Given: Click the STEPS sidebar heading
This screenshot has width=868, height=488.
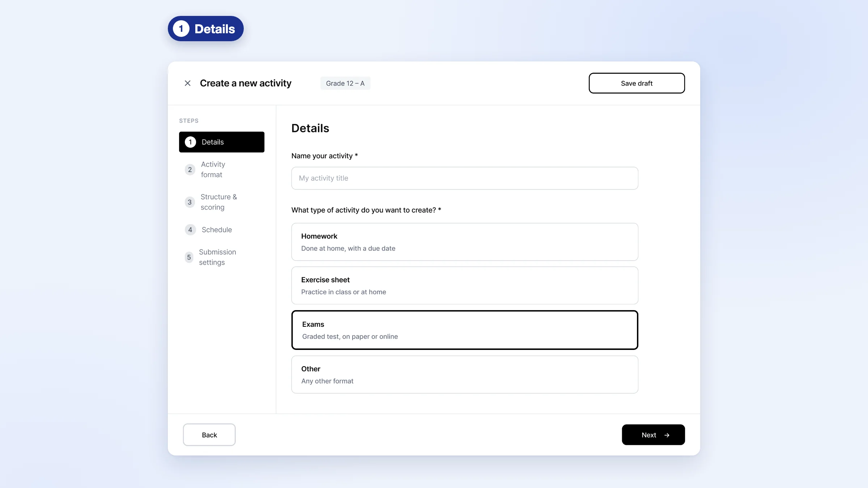Looking at the screenshot, I should [x=189, y=121].
